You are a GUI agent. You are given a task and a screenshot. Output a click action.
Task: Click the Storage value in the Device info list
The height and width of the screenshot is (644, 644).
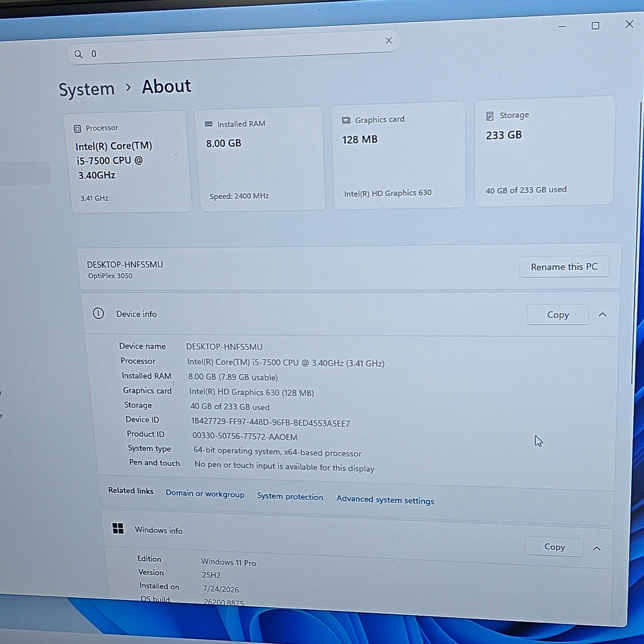click(x=230, y=407)
